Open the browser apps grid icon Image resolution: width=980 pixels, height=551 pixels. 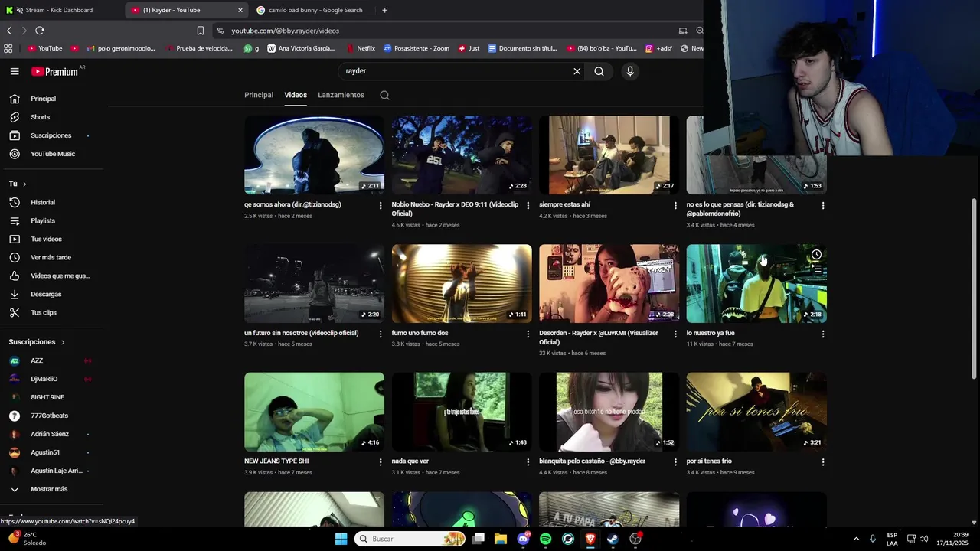(8, 48)
